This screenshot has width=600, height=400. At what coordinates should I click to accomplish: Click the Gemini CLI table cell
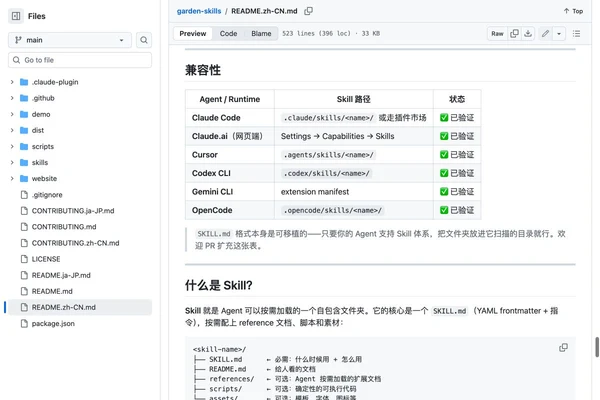[230, 191]
